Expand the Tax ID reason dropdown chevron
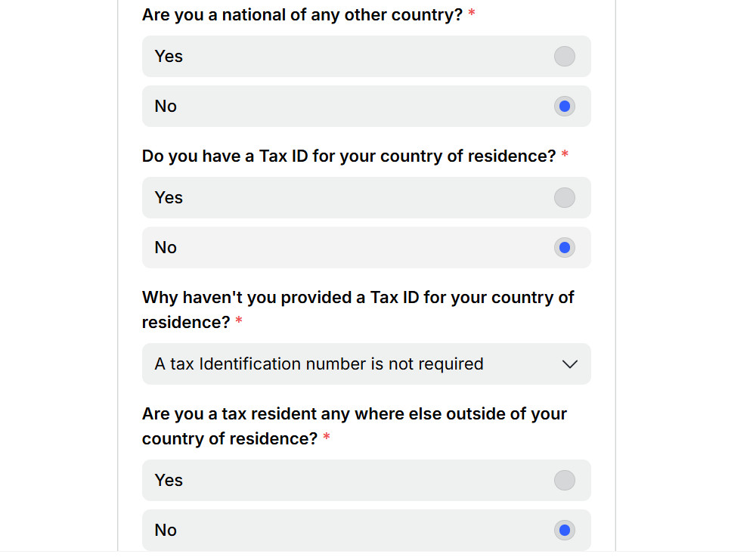The image size is (756, 557). [570, 364]
